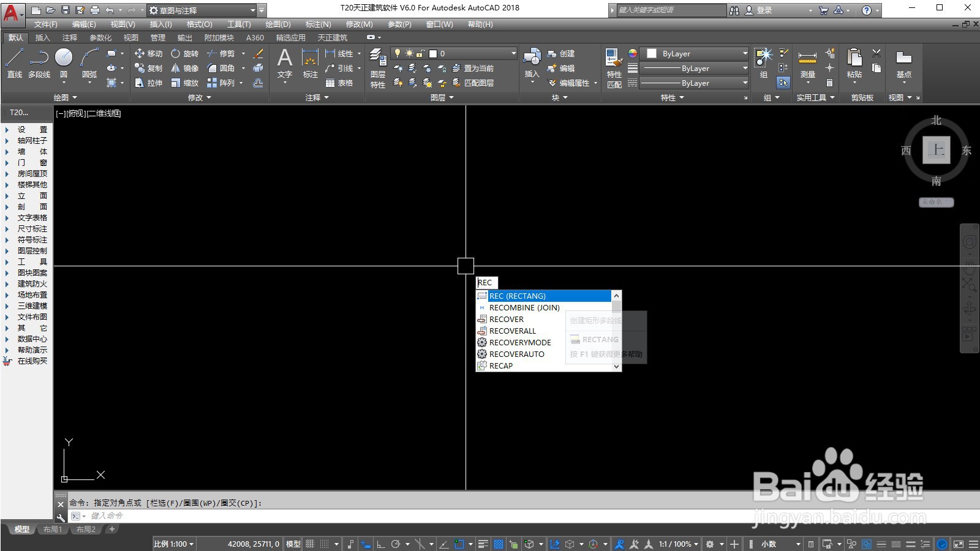Click the 表格 (Table) tool
The width and height of the screenshot is (980, 551).
coord(339,83)
